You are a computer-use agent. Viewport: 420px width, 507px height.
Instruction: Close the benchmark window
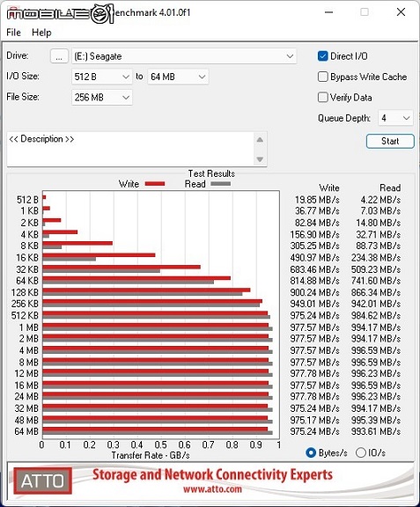tap(401, 12)
